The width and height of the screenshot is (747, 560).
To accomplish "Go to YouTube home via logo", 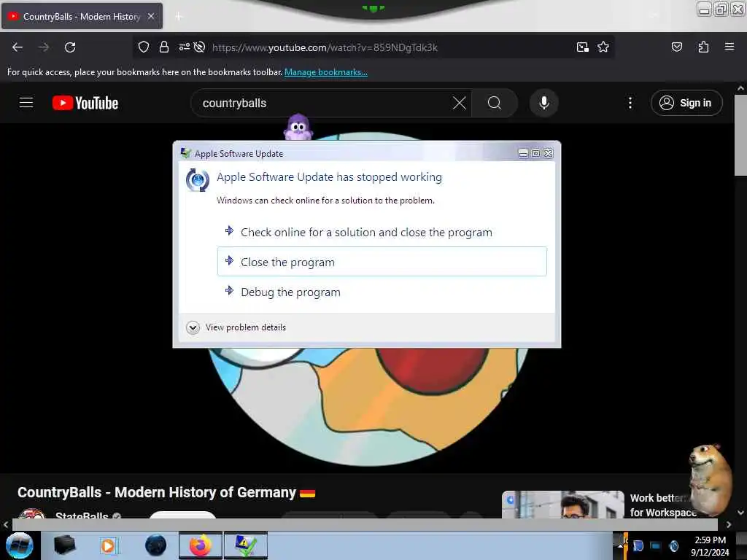I will (85, 103).
